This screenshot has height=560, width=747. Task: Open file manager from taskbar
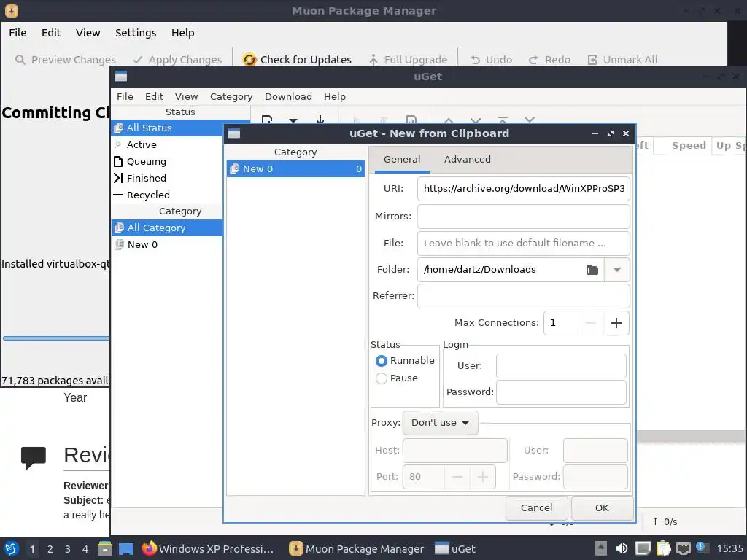click(105, 548)
